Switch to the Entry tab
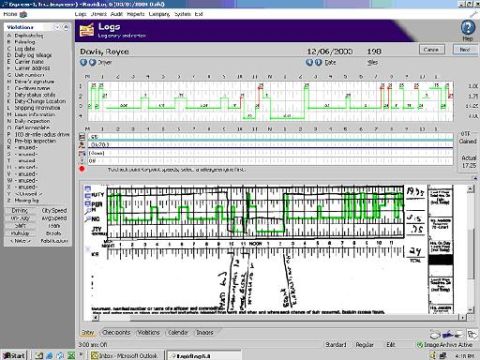Viewport: 480px width, 360px height. coord(88,333)
